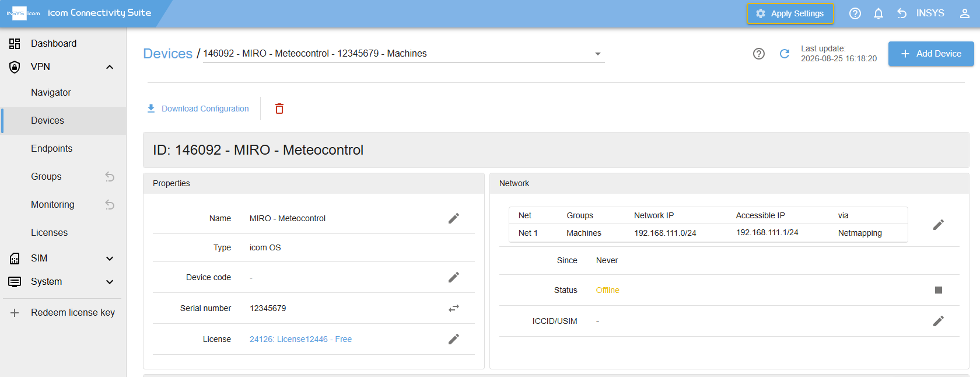
Task: Expand the System menu section
Action: pyautogui.click(x=110, y=282)
